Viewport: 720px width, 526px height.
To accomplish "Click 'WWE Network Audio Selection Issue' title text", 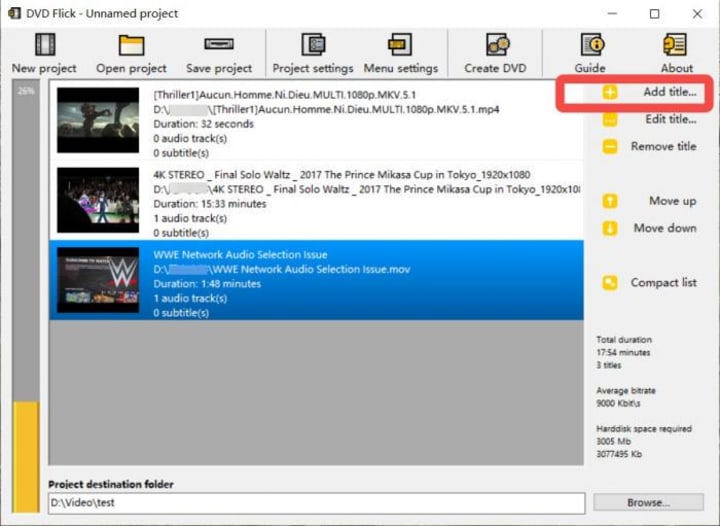I will (240, 255).
